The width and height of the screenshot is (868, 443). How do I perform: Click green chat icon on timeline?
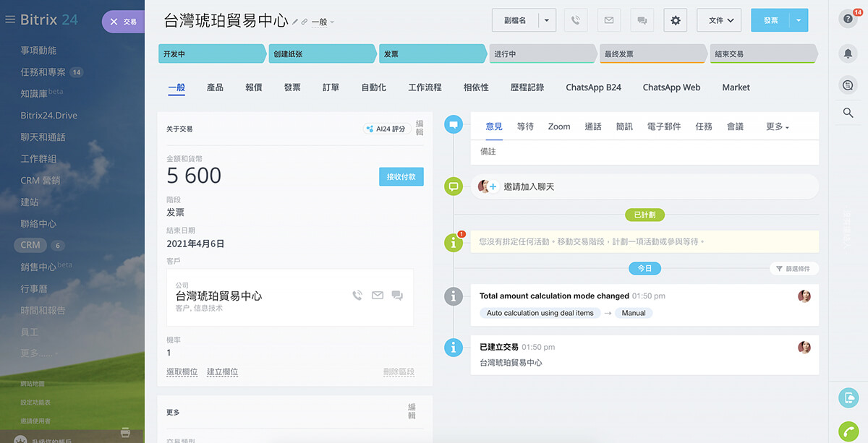(x=454, y=186)
